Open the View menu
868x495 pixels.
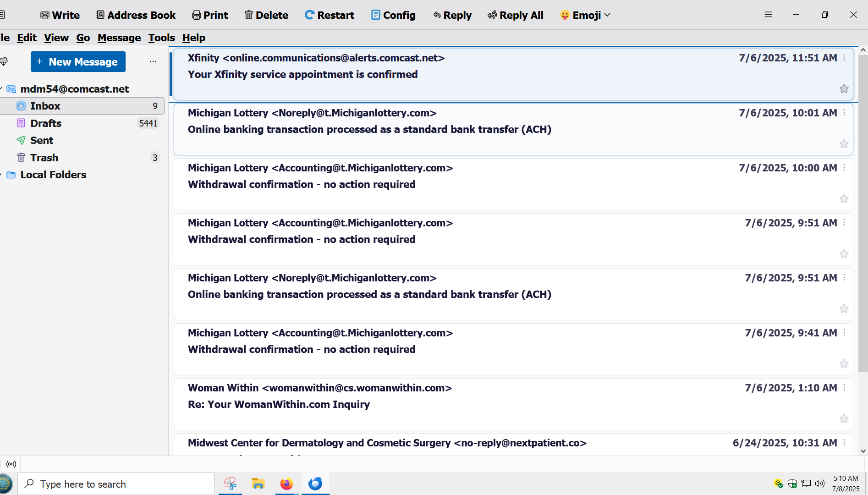click(x=56, y=38)
